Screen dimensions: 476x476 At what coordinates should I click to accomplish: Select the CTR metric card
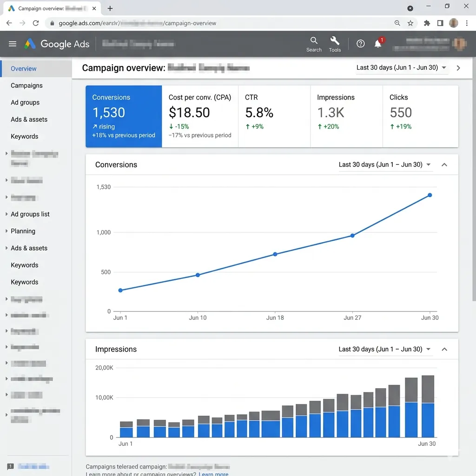(274, 116)
